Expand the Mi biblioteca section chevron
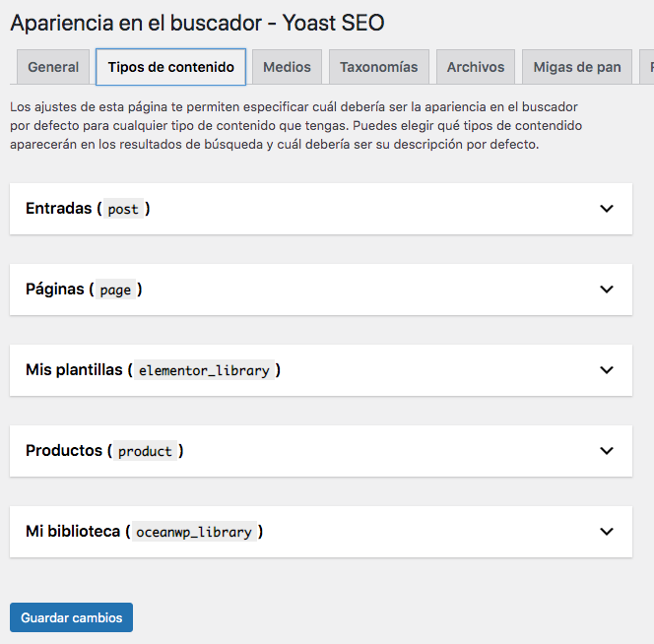The height and width of the screenshot is (644, 654). click(607, 532)
